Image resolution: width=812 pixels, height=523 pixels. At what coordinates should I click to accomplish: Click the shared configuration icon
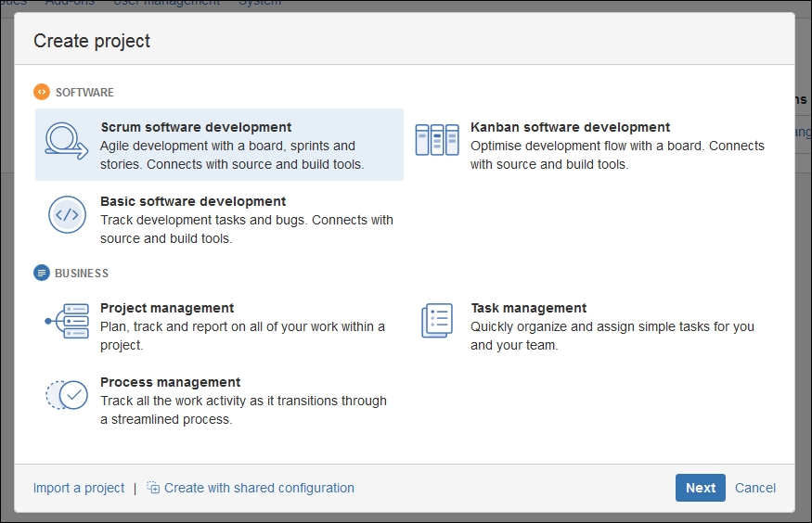(x=153, y=488)
